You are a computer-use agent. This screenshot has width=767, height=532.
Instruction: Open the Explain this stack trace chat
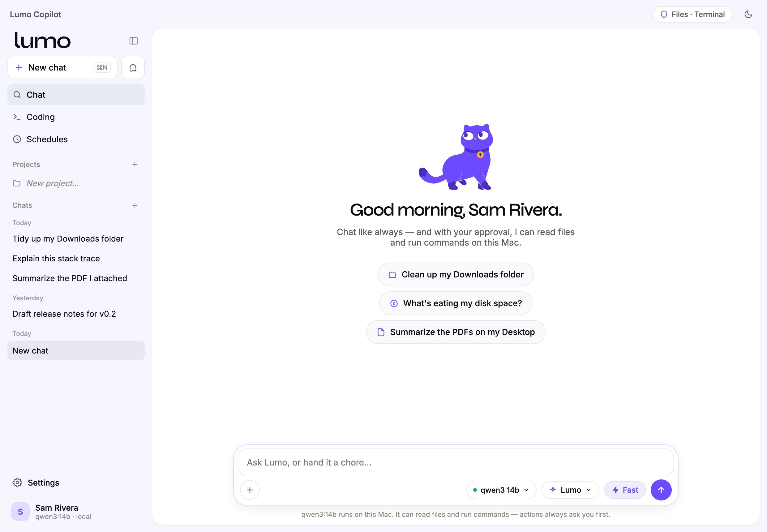[76, 258]
